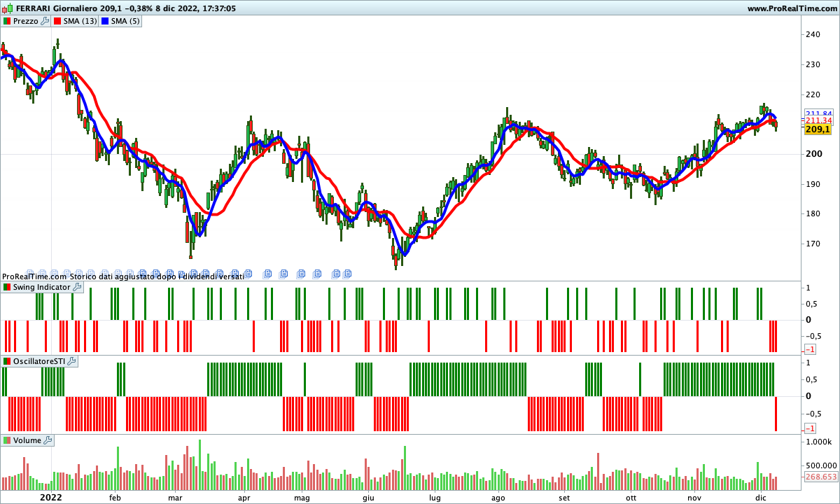This screenshot has height=504, width=840.
Task: Click the red -1 value label in Swing Indicator panel
Action: (x=810, y=349)
